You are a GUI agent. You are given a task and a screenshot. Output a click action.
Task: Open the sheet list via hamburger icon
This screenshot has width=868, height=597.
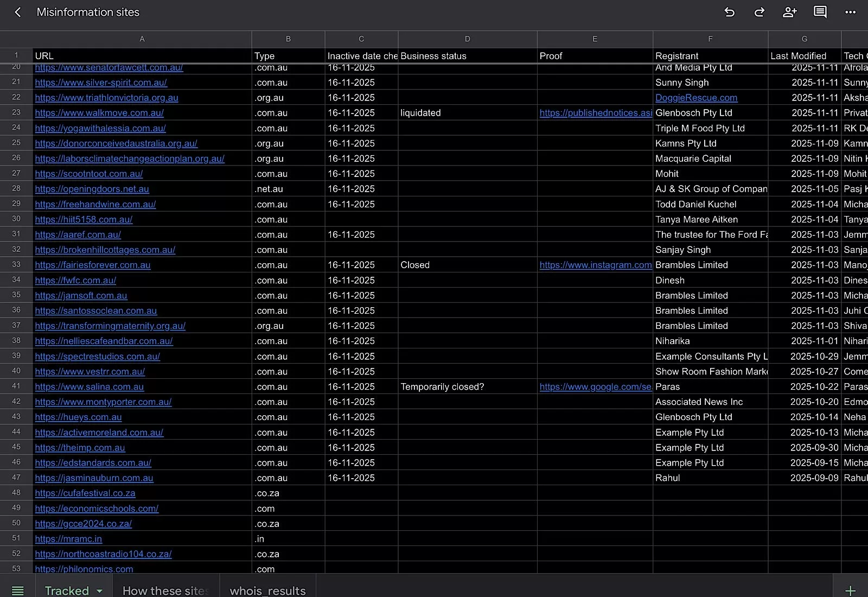click(x=18, y=590)
